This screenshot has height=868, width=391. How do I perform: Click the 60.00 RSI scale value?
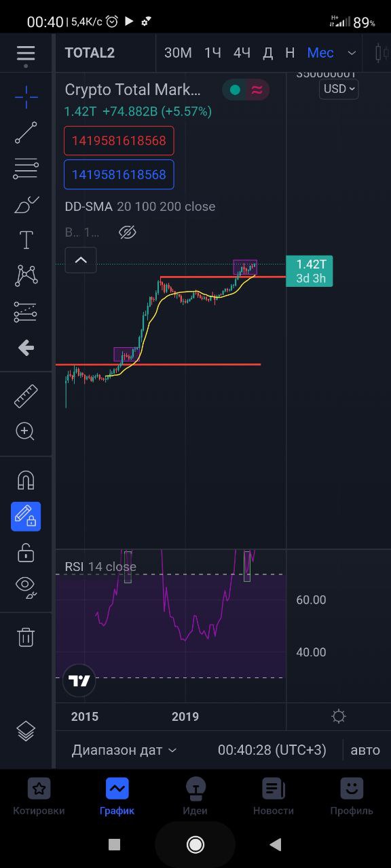311,599
